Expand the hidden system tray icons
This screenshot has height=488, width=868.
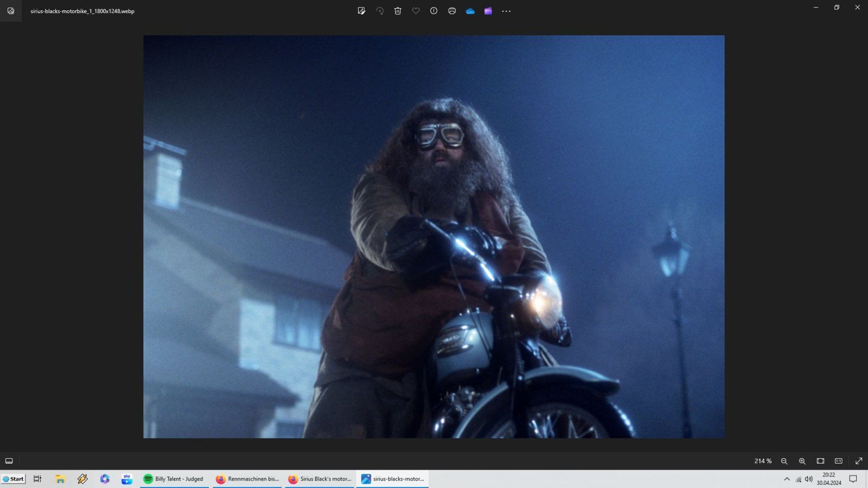[x=787, y=479]
